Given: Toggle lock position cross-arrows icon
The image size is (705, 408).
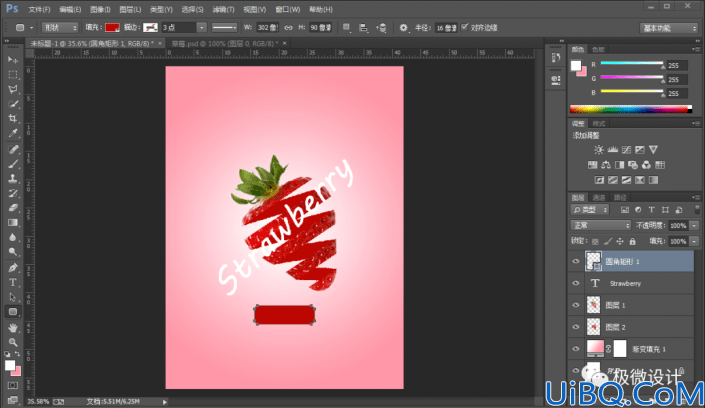Looking at the screenshot, I should click(x=620, y=242).
